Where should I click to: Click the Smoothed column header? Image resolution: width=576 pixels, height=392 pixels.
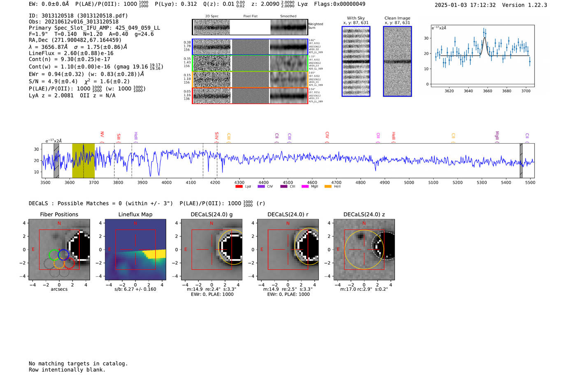(x=288, y=16)
